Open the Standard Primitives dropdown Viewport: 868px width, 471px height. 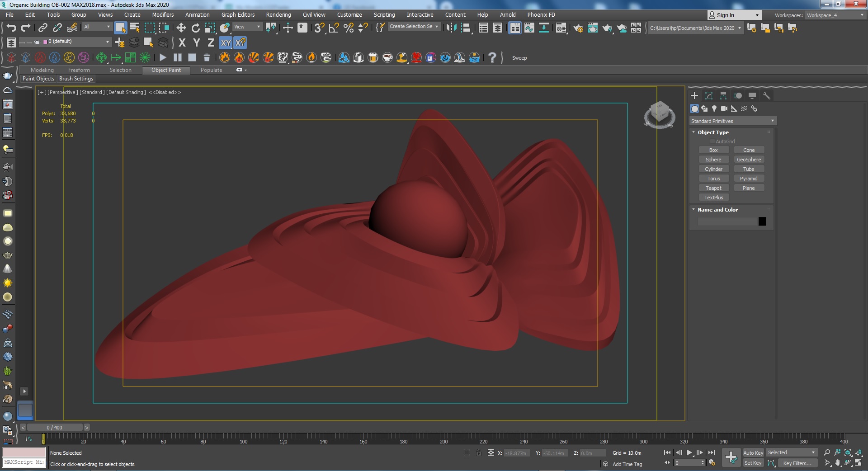tap(732, 121)
